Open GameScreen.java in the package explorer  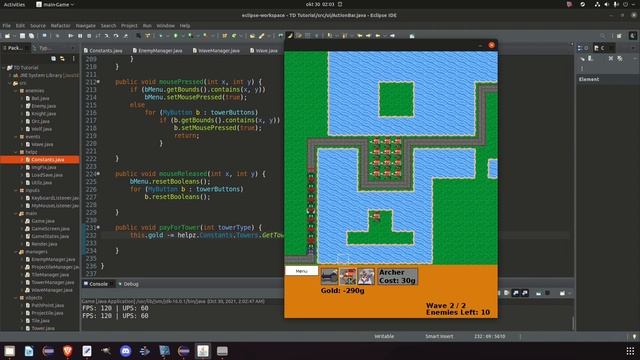coord(47,229)
